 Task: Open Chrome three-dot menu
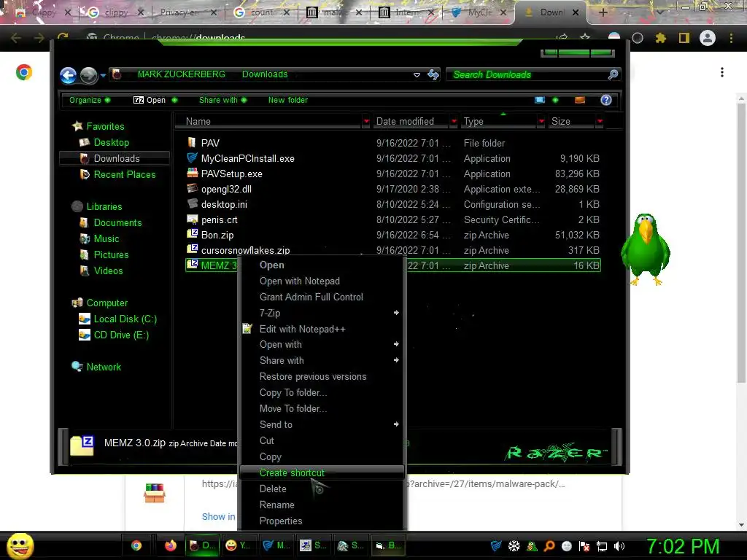click(x=731, y=38)
